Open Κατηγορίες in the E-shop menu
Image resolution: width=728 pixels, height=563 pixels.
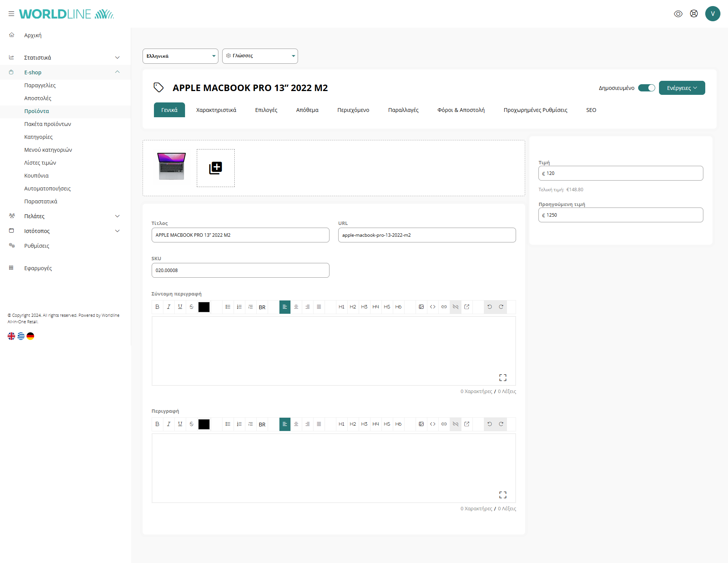tap(38, 137)
